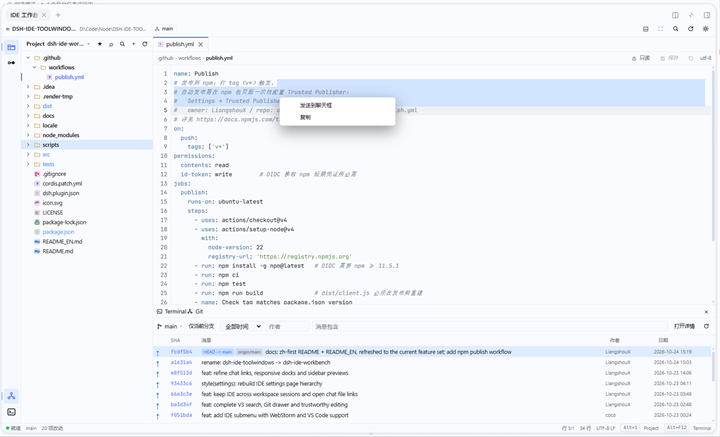Click the locate file icon beside the star

pos(111,44)
